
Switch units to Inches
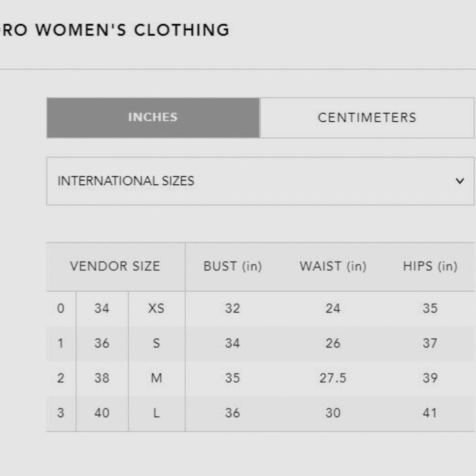click(153, 118)
